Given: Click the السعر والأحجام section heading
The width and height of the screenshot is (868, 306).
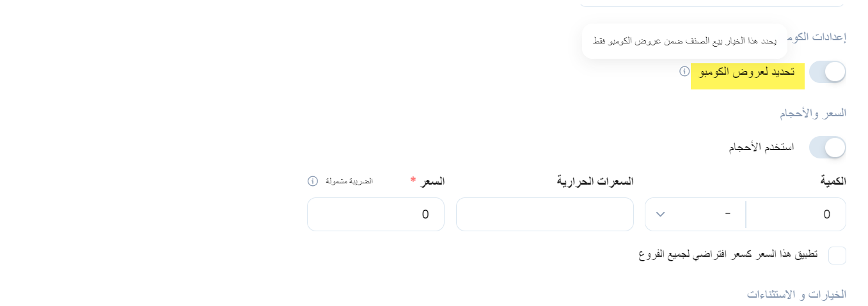Looking at the screenshot, I should 812,113.
